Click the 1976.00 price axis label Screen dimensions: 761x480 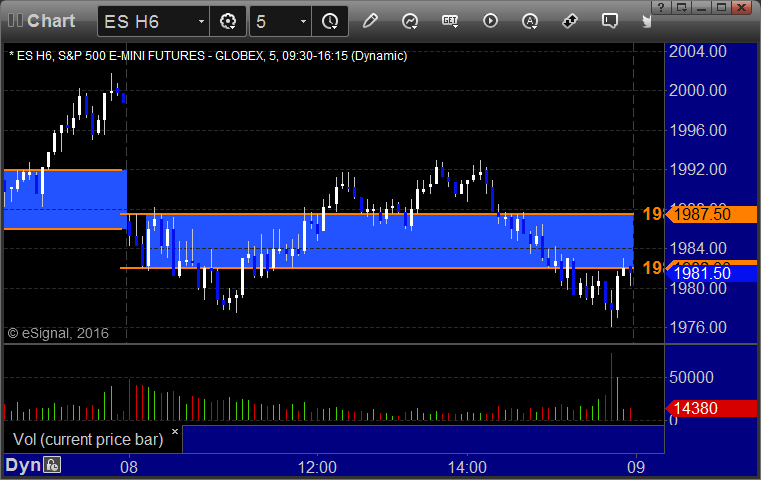697,327
